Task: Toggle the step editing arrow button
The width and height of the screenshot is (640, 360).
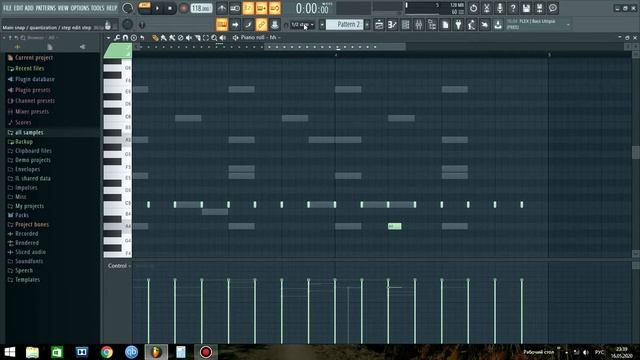Action: 235,24
